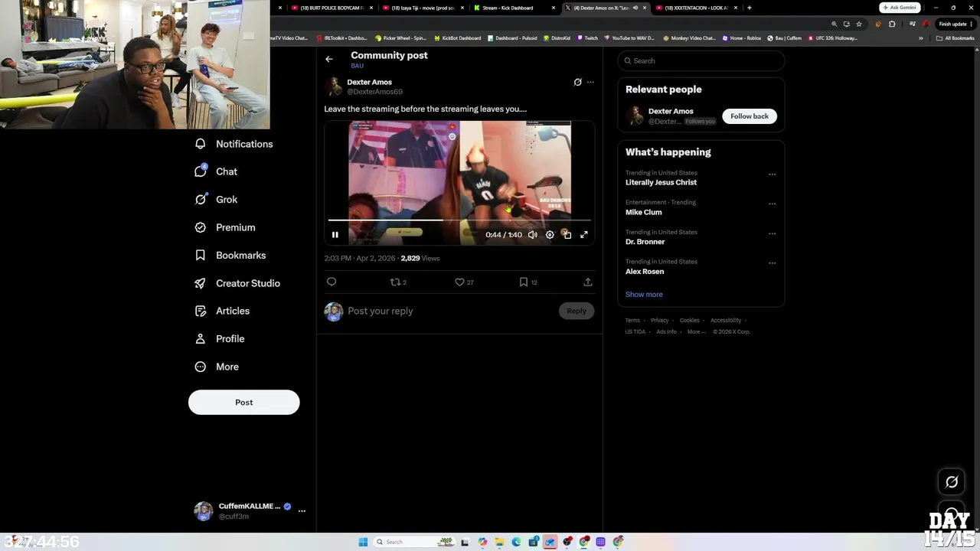Open Creator Studio
This screenshot has width=980, height=551.
pyautogui.click(x=237, y=283)
